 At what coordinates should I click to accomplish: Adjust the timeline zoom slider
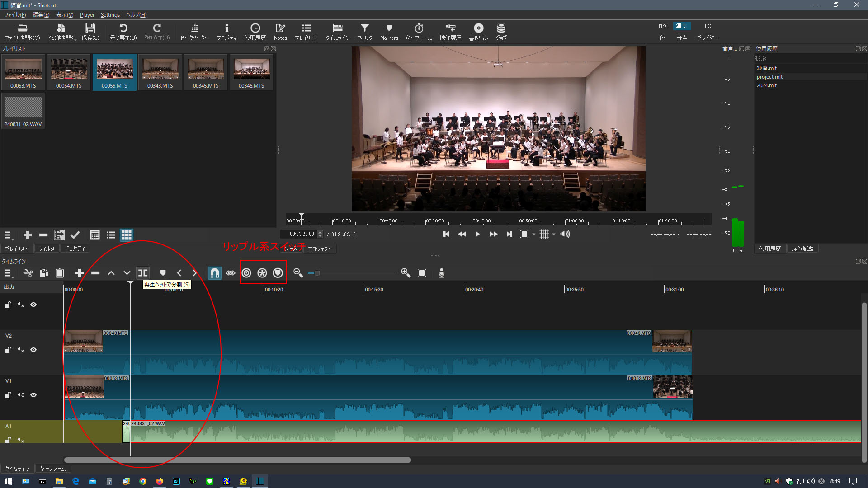point(317,273)
